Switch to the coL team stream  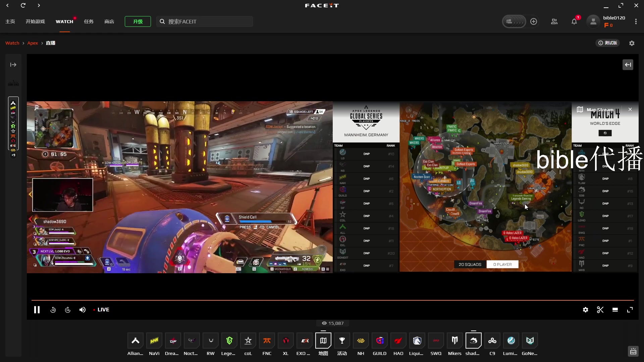click(x=248, y=341)
